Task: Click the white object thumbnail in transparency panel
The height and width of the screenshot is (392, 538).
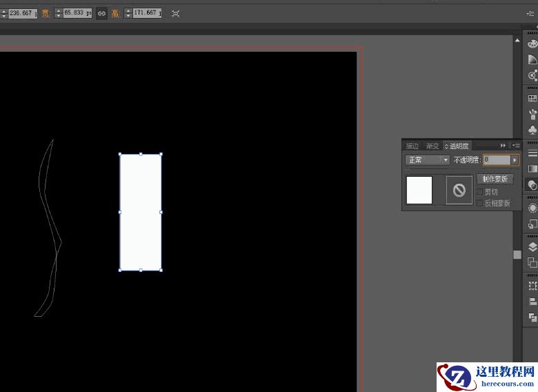Action: [x=419, y=190]
